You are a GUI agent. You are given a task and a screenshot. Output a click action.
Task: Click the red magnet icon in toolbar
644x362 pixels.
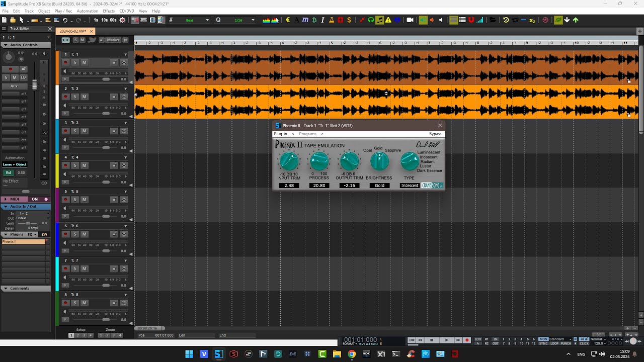pyautogui.click(x=471, y=20)
